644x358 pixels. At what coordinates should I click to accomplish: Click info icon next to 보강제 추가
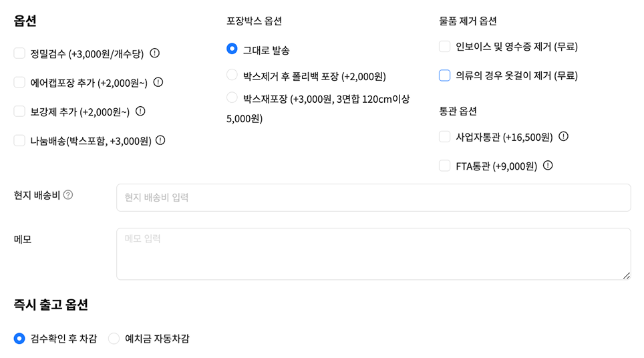click(140, 111)
